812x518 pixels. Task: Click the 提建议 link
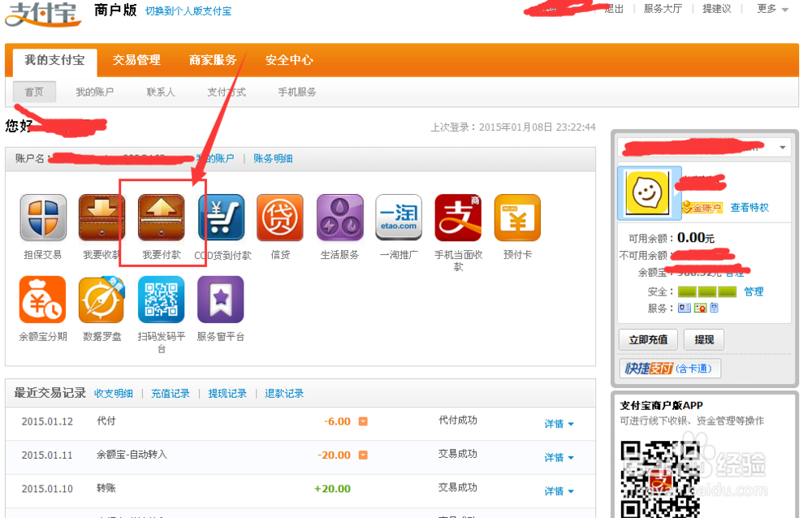[717, 9]
